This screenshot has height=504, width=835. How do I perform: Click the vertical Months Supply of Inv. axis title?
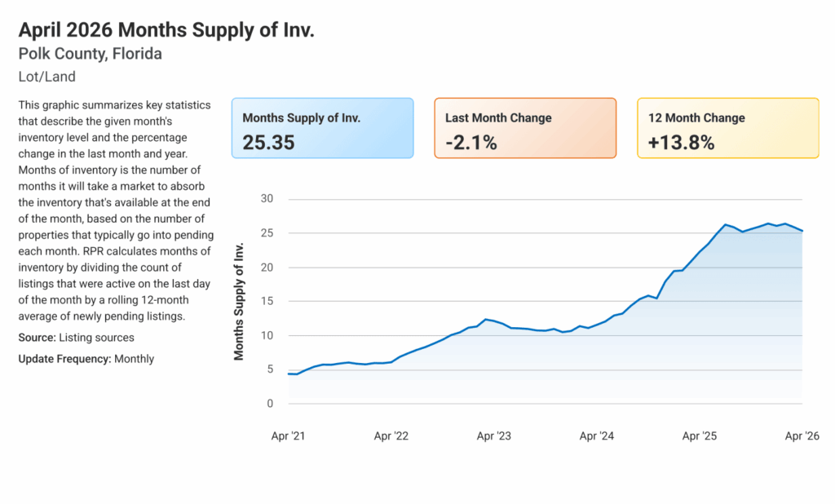pos(239,302)
